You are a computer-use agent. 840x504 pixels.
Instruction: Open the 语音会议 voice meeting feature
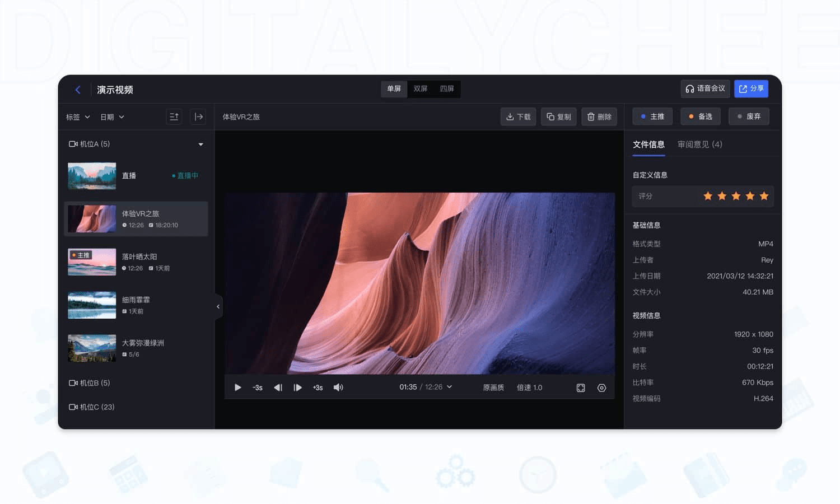pyautogui.click(x=705, y=88)
